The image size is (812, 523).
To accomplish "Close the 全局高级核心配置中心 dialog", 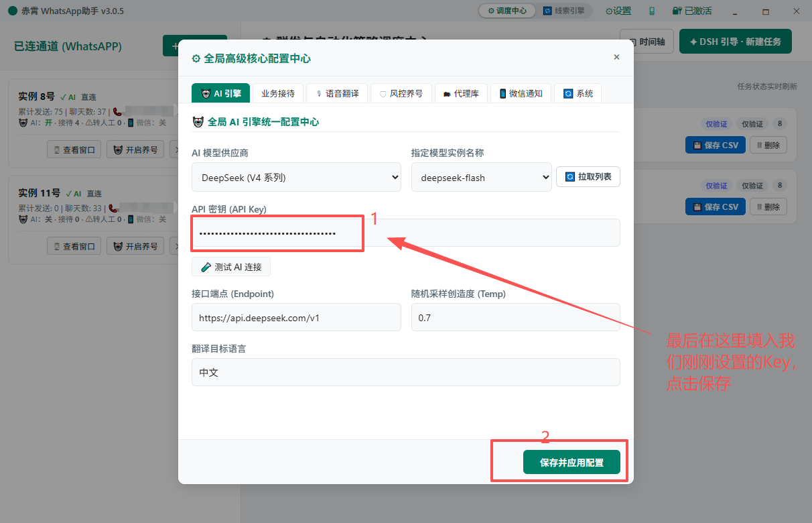I will 616,58.
